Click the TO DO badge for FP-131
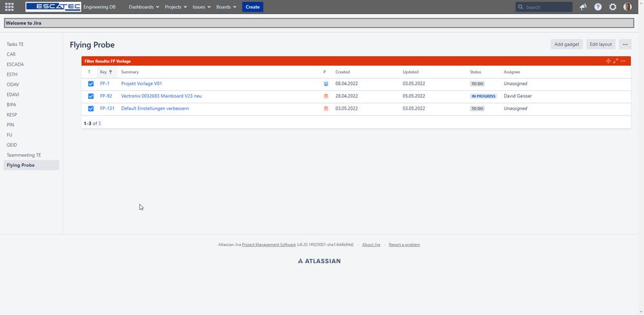Image resolution: width=644 pixels, height=315 pixels. coord(477,108)
